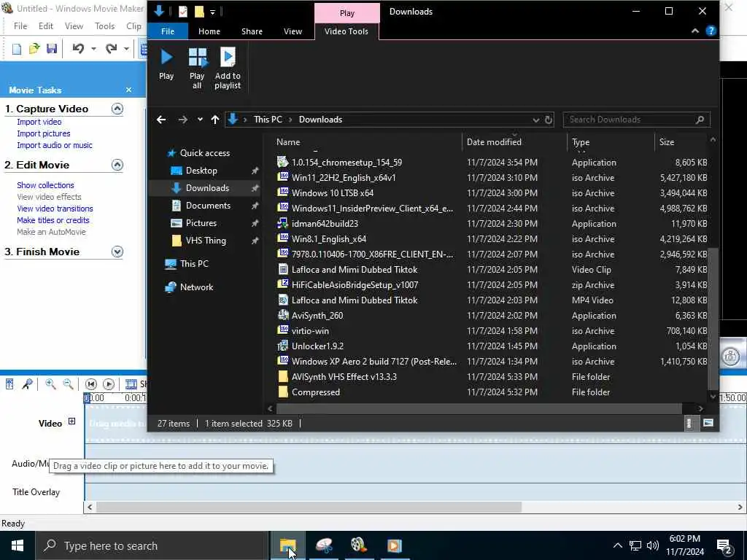Click Rewind Timeline button
The height and width of the screenshot is (560, 747).
tap(91, 384)
